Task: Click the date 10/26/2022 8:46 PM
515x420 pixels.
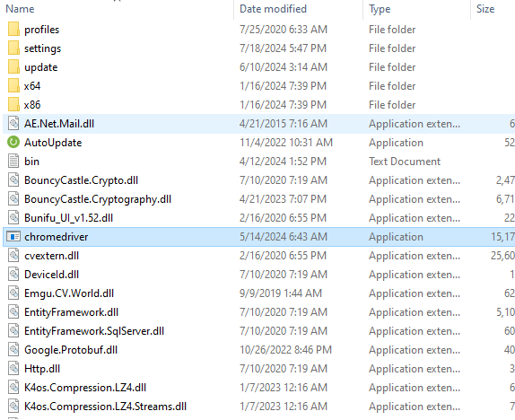Action: coord(285,350)
